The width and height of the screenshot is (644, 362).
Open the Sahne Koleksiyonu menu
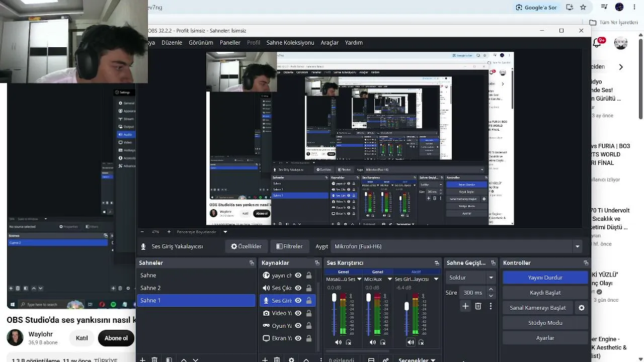[x=290, y=43]
